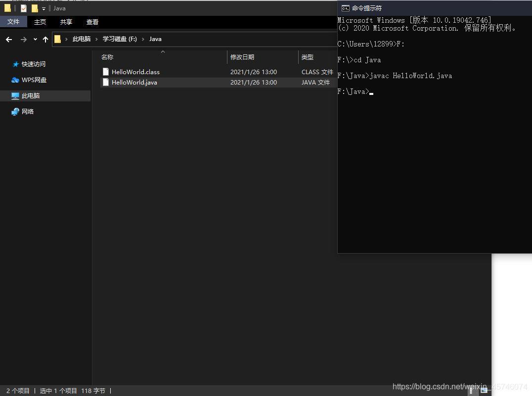This screenshot has height=396, width=532.
Task: Navigate to 学习磁盘 (F:) breadcrumb
Action: tap(120, 39)
